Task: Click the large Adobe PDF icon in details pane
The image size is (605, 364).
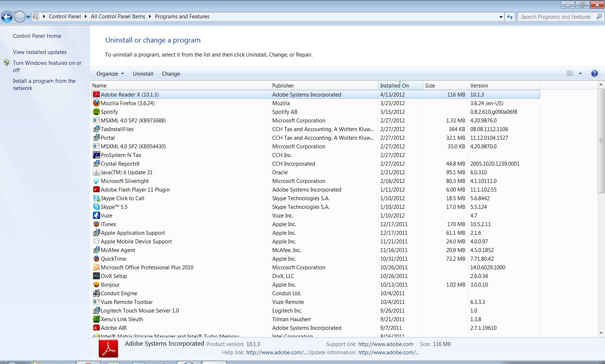Action: [x=108, y=349]
